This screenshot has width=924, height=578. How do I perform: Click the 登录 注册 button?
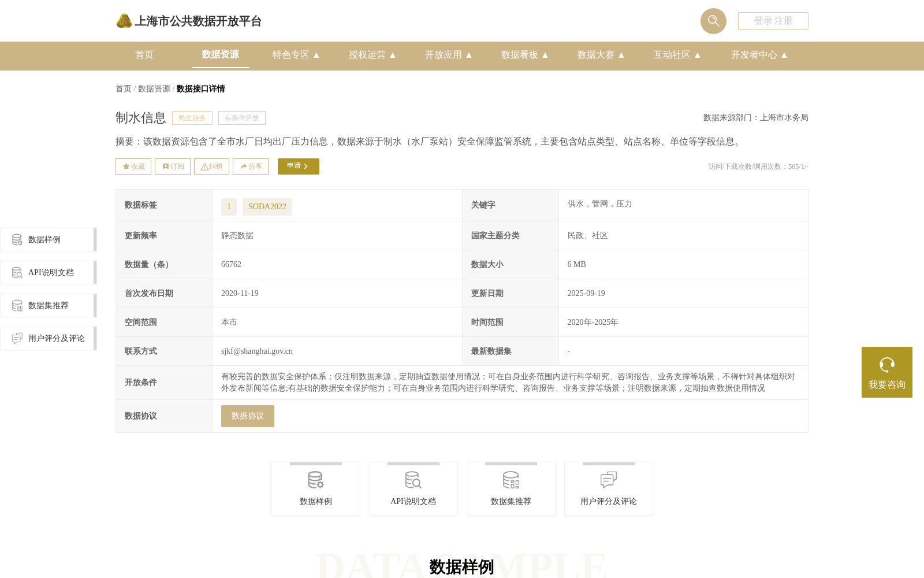(773, 21)
